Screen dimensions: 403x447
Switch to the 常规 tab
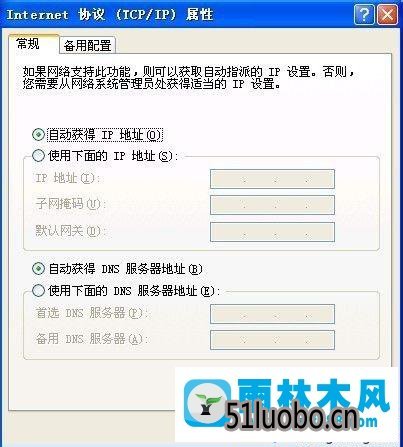(29, 44)
